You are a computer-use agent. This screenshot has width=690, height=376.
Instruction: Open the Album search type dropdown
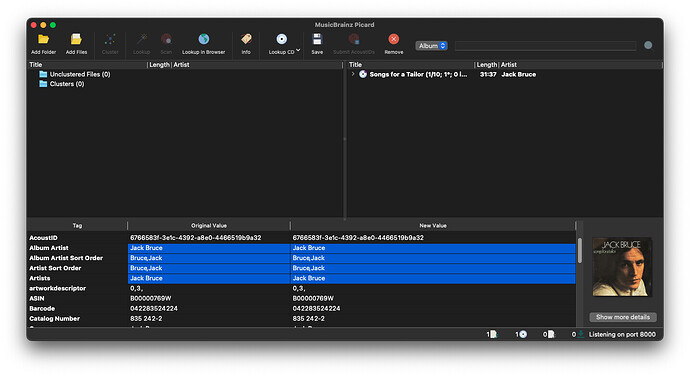tap(431, 46)
